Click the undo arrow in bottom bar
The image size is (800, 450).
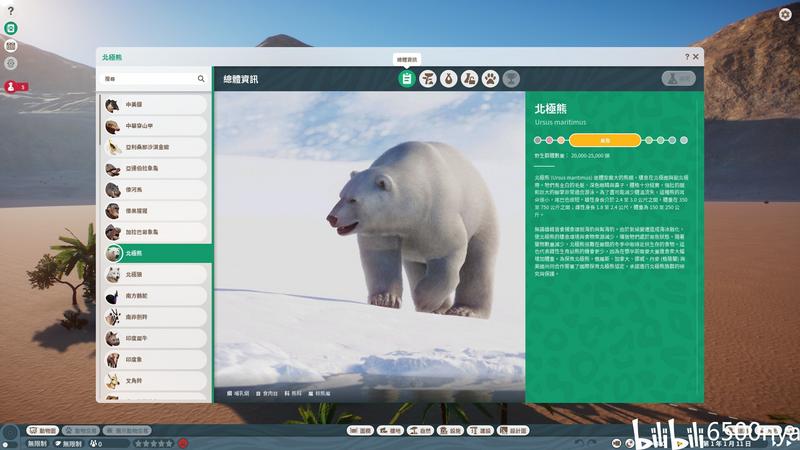pyautogui.click(x=579, y=443)
